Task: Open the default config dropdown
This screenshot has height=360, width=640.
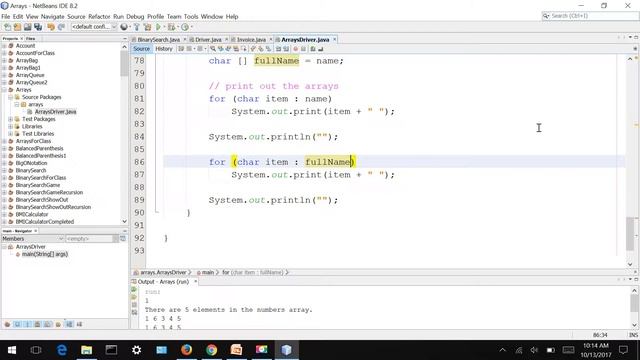Action: click(94, 27)
